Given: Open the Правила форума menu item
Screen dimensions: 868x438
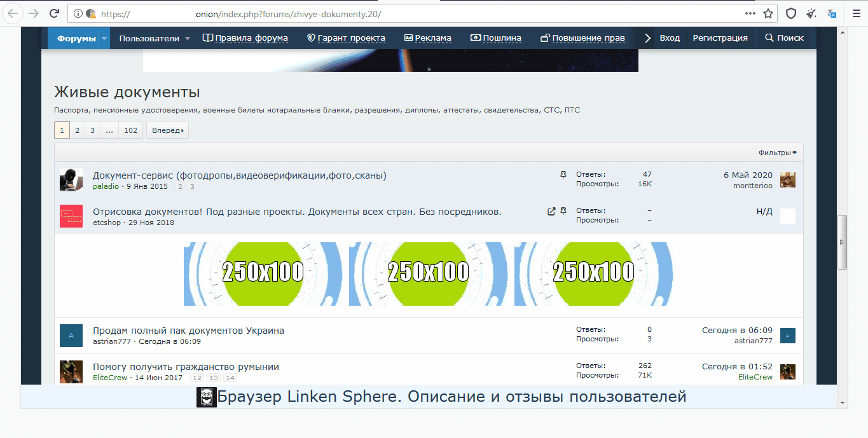Looking at the screenshot, I should [x=245, y=38].
